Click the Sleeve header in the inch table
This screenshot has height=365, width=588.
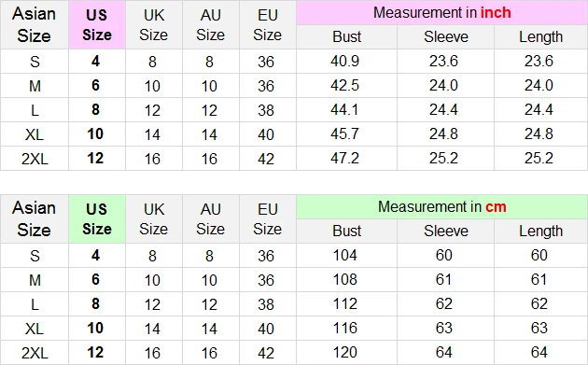point(445,36)
